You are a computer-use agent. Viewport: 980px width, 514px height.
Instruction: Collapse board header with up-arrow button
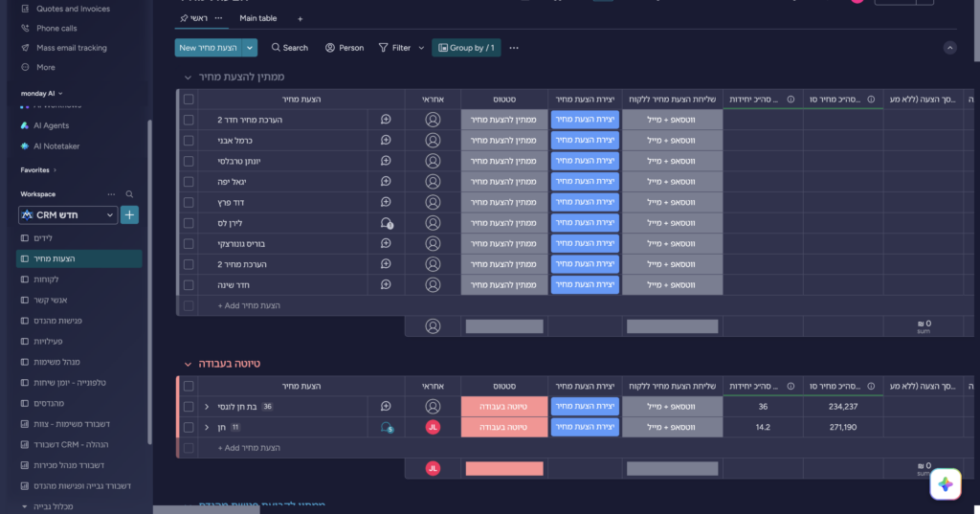(950, 48)
